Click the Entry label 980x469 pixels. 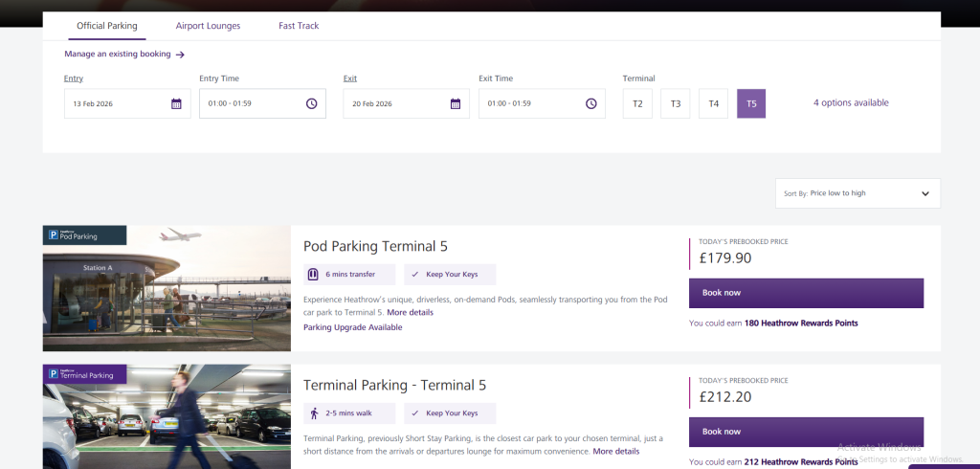(x=74, y=78)
